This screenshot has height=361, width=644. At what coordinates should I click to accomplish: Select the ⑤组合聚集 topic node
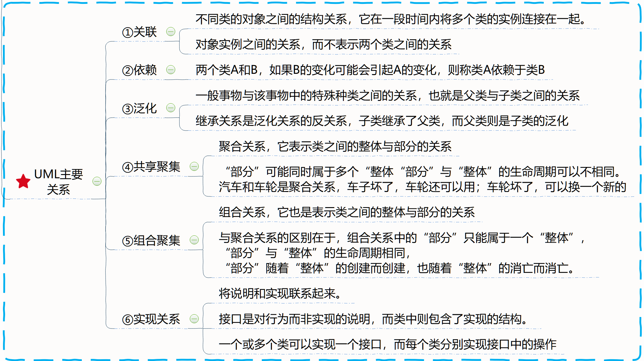[x=151, y=240]
